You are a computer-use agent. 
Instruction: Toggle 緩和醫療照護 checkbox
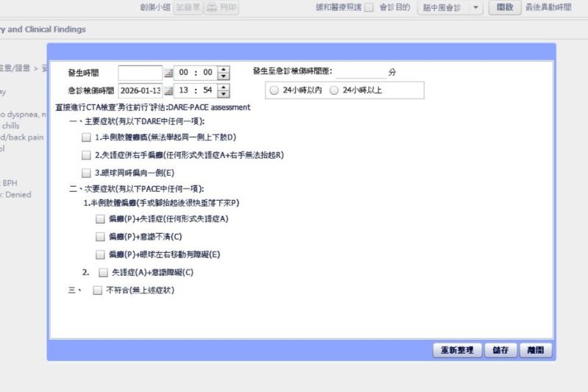pos(369,7)
